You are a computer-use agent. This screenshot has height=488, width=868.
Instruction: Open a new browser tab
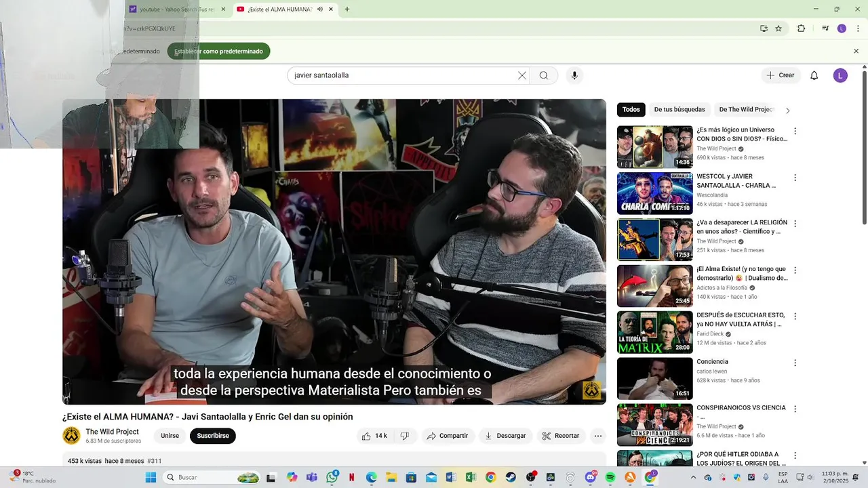(x=347, y=9)
